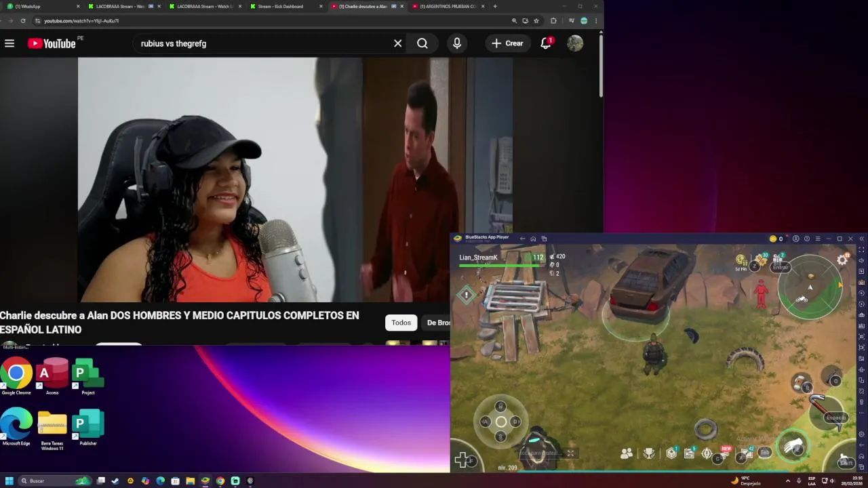Tap the sneak Shift button
The width and height of the screenshot is (868, 488).
tap(845, 462)
